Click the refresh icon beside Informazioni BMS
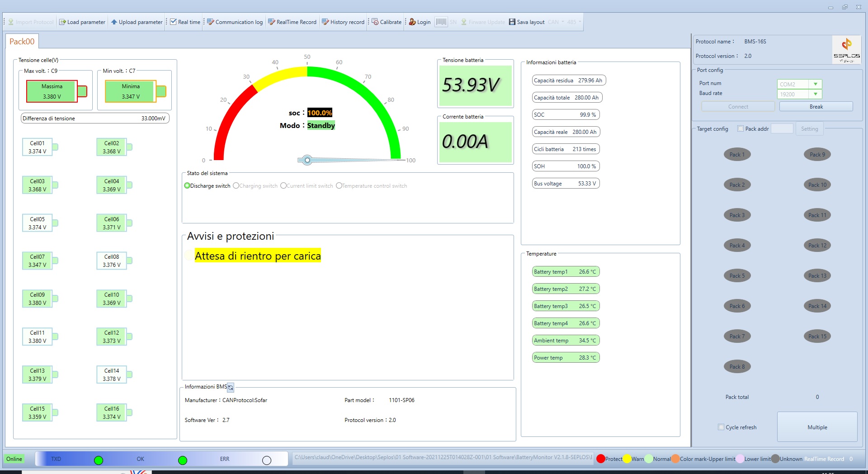The width and height of the screenshot is (868, 474). (231, 388)
